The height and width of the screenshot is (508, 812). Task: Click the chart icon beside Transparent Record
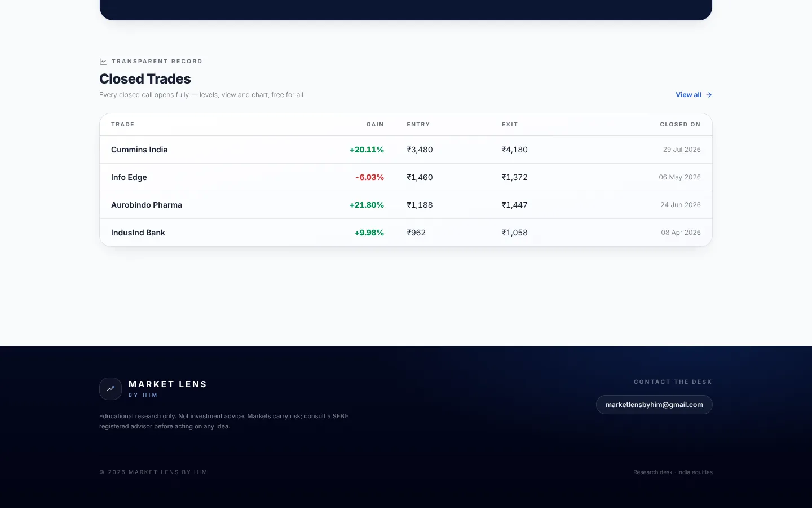(x=103, y=62)
